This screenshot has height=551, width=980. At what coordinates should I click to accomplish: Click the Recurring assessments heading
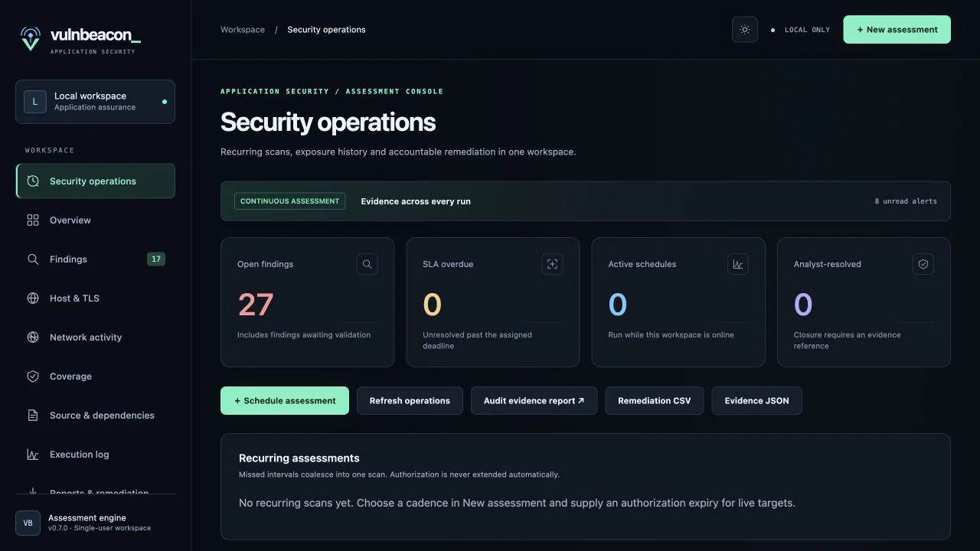(x=299, y=458)
